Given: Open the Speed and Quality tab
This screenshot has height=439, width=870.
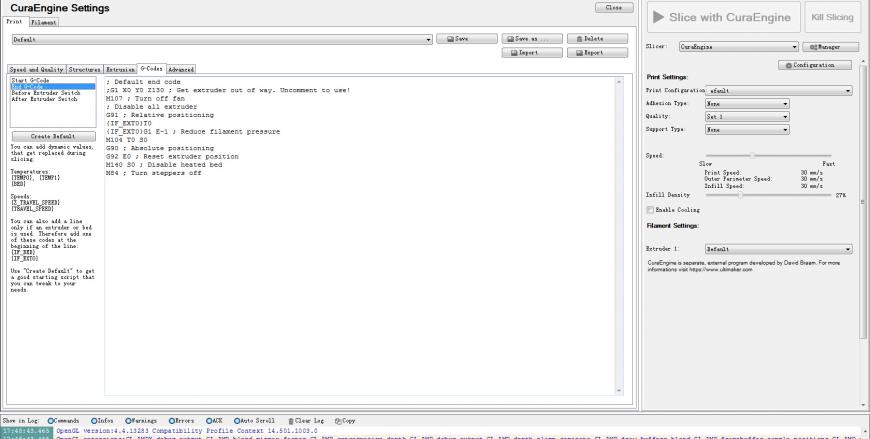Looking at the screenshot, I should [37, 69].
